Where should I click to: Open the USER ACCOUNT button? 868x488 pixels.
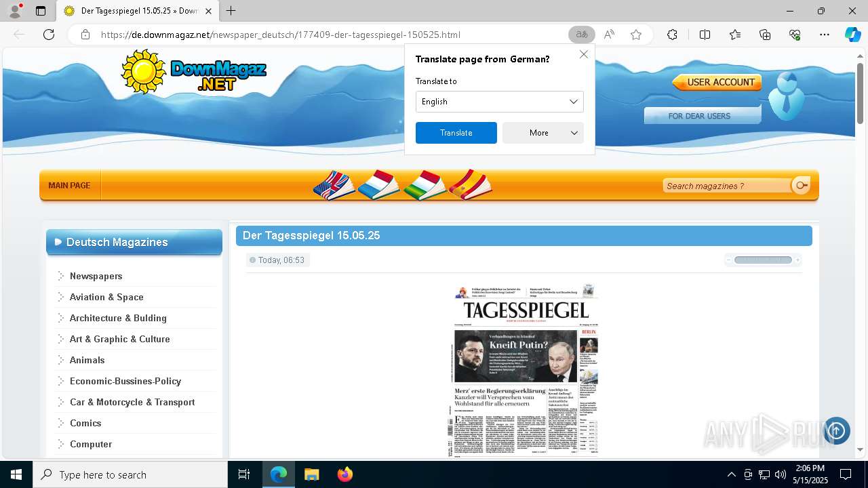pyautogui.click(x=717, y=82)
